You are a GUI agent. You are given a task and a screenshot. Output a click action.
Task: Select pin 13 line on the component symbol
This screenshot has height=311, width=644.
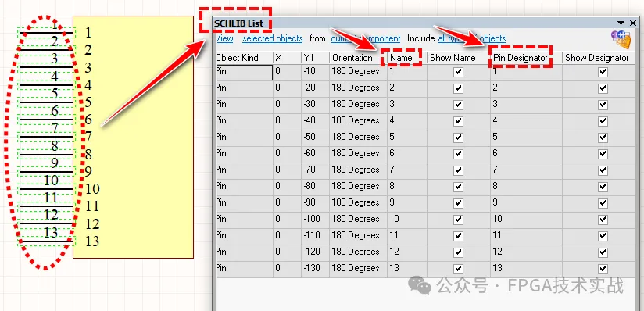[x=46, y=241]
